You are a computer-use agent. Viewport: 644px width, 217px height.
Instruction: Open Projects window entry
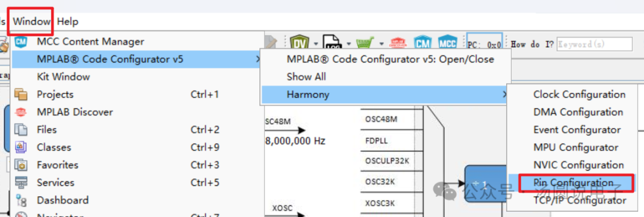pos(55,95)
